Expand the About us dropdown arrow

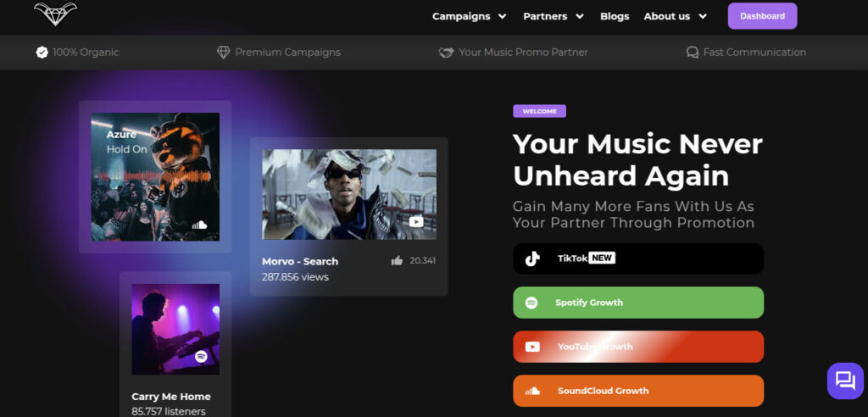click(703, 17)
